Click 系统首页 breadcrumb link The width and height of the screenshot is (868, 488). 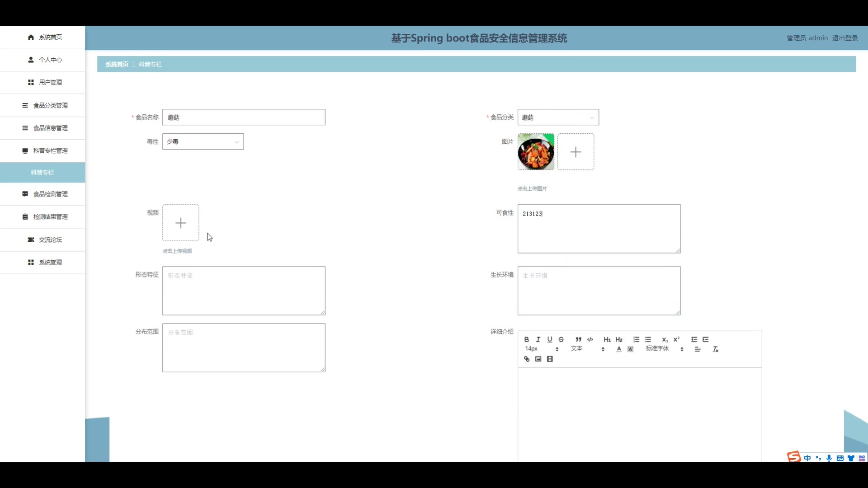point(117,64)
